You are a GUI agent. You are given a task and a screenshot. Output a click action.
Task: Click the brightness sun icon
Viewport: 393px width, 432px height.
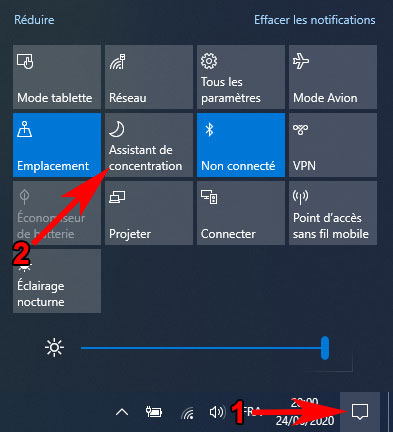(54, 348)
